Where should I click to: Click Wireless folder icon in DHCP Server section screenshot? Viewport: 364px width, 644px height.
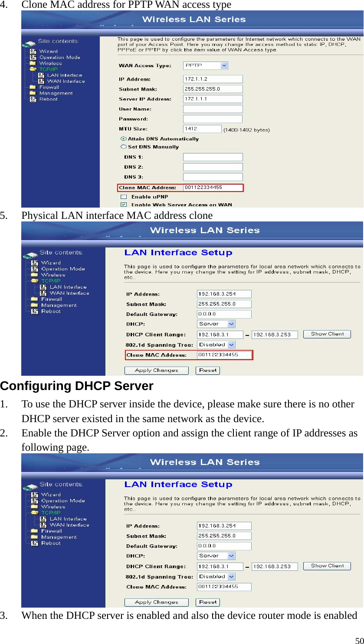[x=35, y=507]
